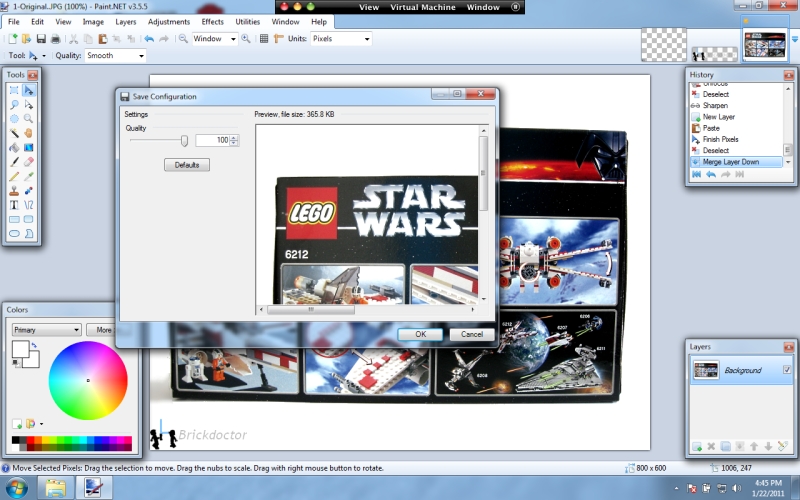Click the Background layer thumbnail

coord(706,370)
